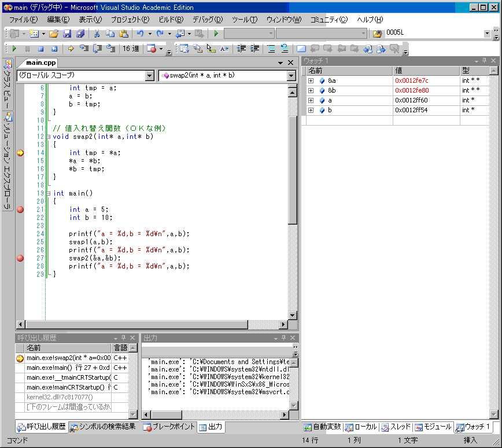502x448 pixels.
Task: Switch to the ブレークポイント tab
Action: click(169, 427)
